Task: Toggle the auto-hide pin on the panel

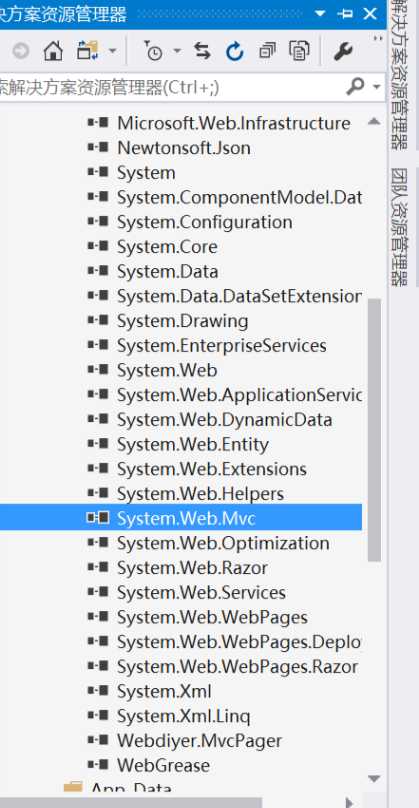Action: tap(345, 14)
